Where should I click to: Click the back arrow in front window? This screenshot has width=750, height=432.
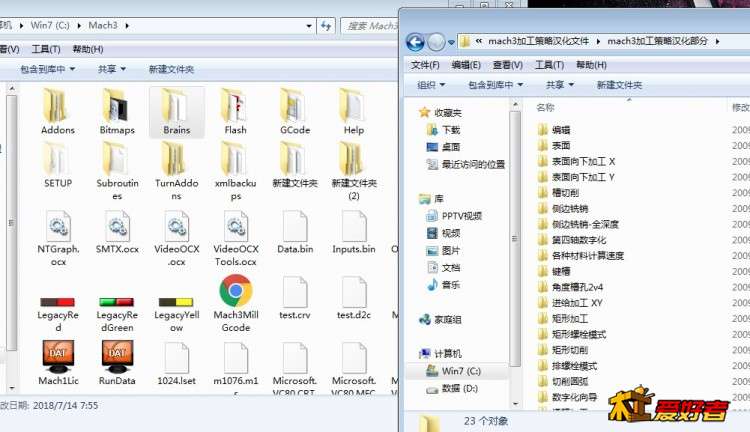point(415,43)
